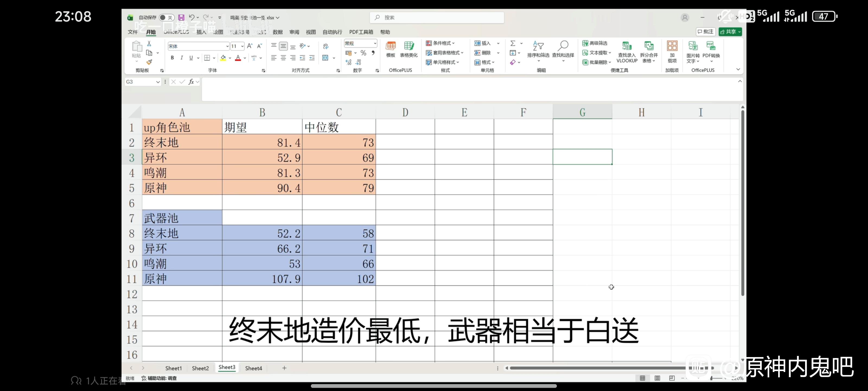868x391 pixels.
Task: Open the 常规 number format dropdown
Action: (x=375, y=43)
